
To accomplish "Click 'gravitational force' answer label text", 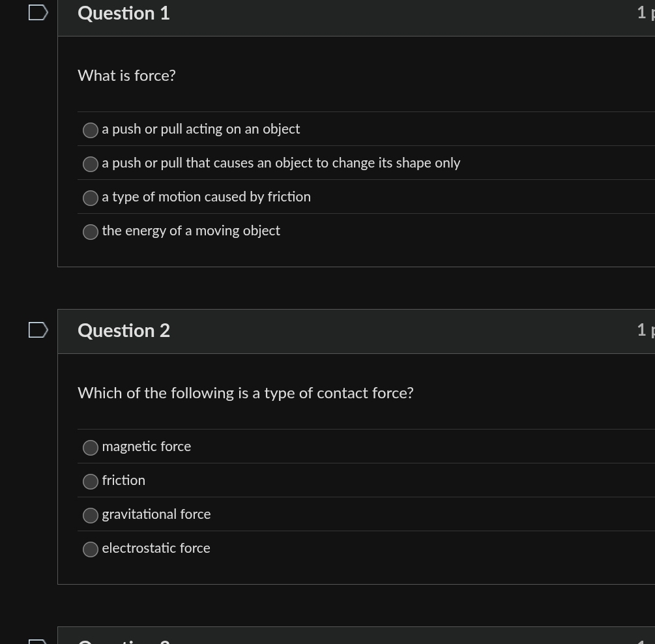I will [x=156, y=514].
